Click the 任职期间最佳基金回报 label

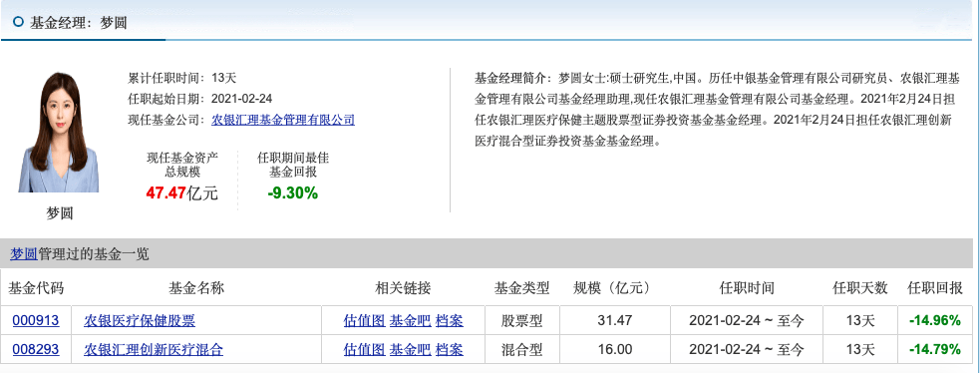(x=292, y=165)
